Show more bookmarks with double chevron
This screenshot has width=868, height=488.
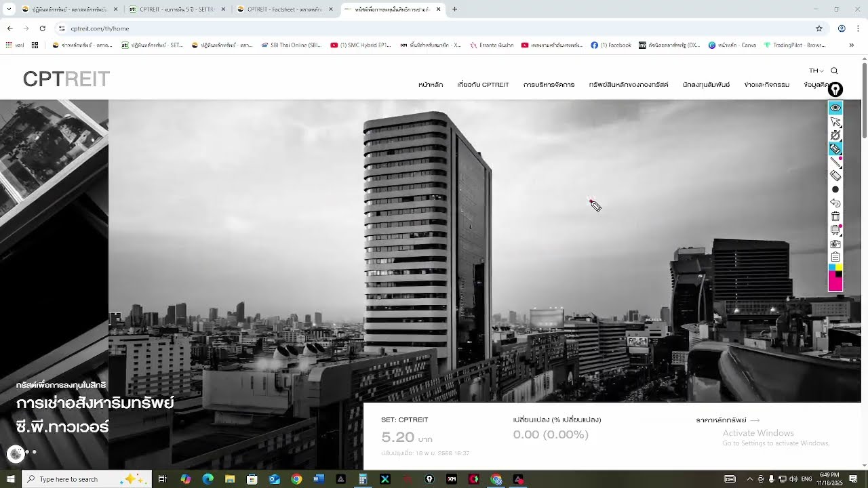(851, 45)
